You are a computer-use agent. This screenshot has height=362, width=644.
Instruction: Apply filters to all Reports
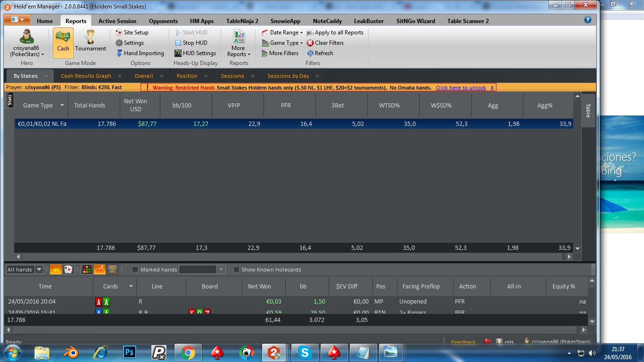click(335, 33)
